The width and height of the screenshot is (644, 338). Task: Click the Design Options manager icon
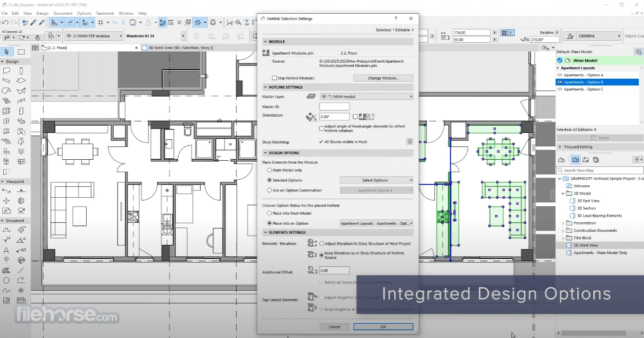(639, 52)
